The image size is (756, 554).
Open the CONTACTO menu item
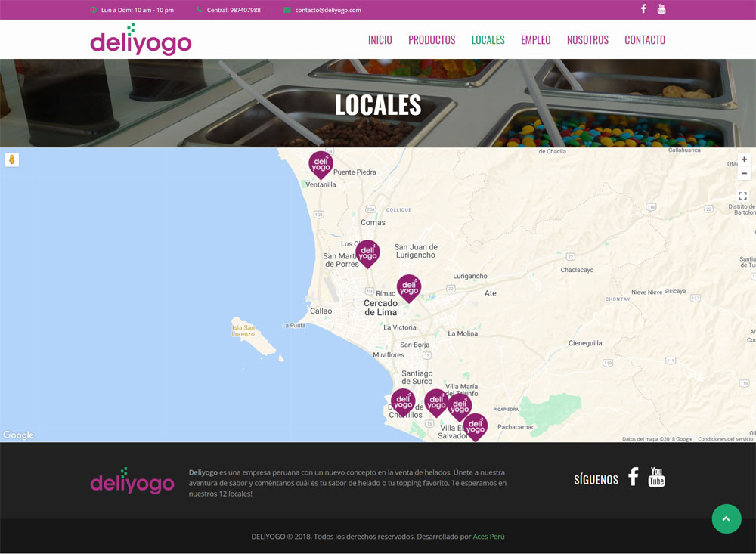tap(645, 40)
